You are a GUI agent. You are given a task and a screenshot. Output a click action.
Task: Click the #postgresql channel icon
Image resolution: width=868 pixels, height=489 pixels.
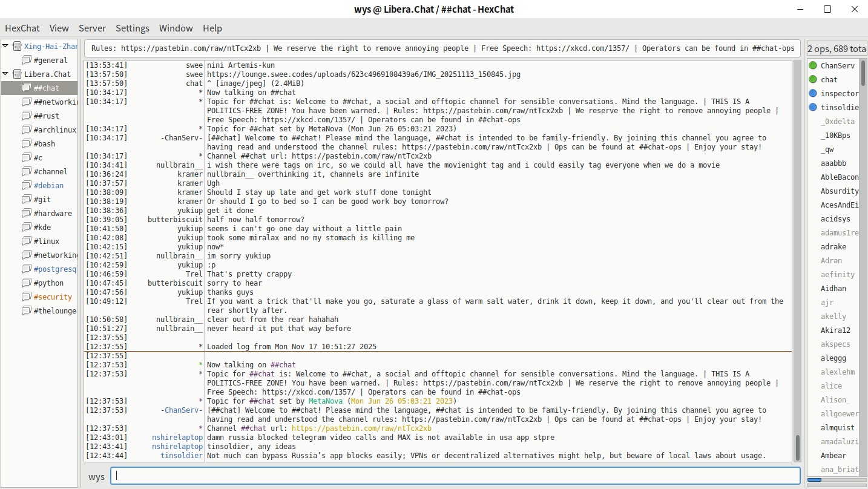tap(27, 269)
